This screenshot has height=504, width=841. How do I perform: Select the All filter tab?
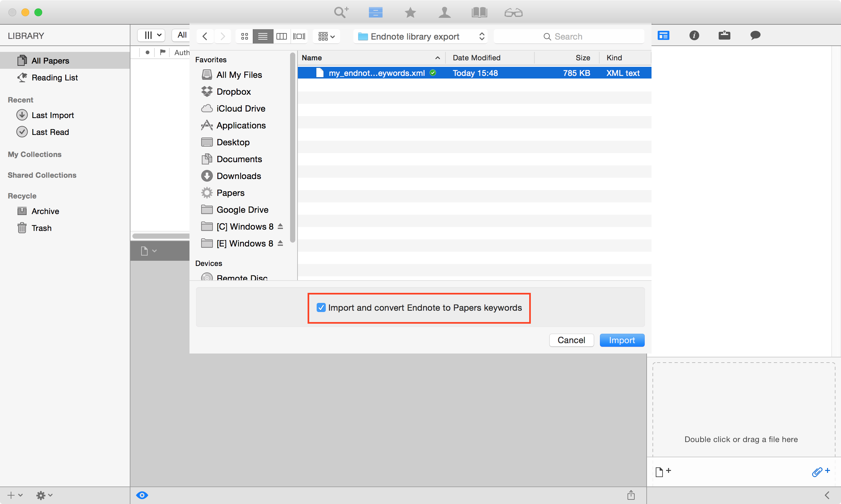pyautogui.click(x=181, y=35)
